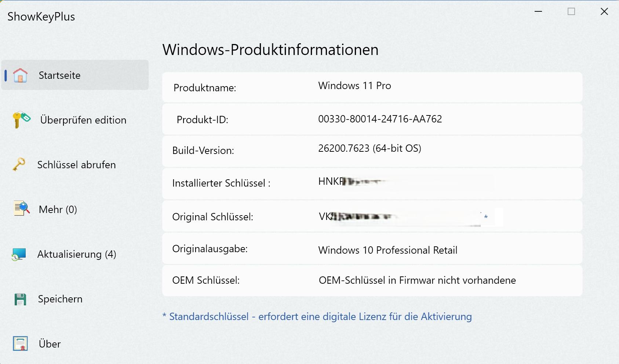Click the Originalausgabe: label
The width and height of the screenshot is (619, 364).
click(x=210, y=249)
